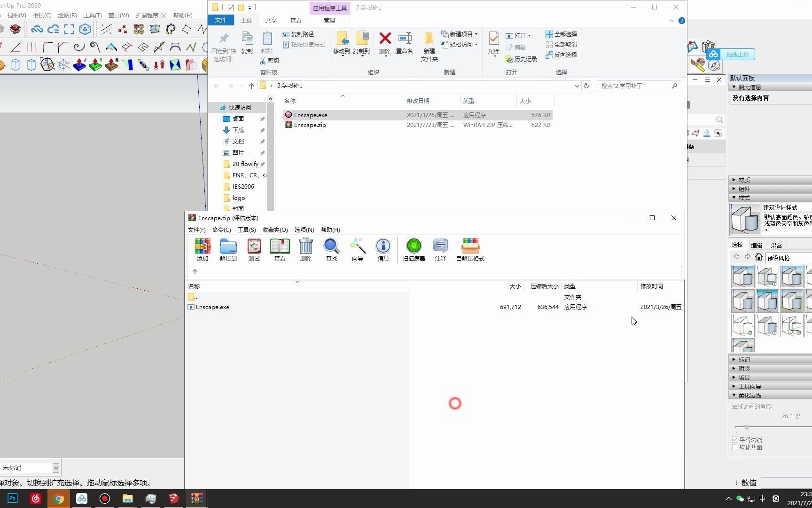
Task: Click the Explorer search box
Action: click(x=639, y=86)
